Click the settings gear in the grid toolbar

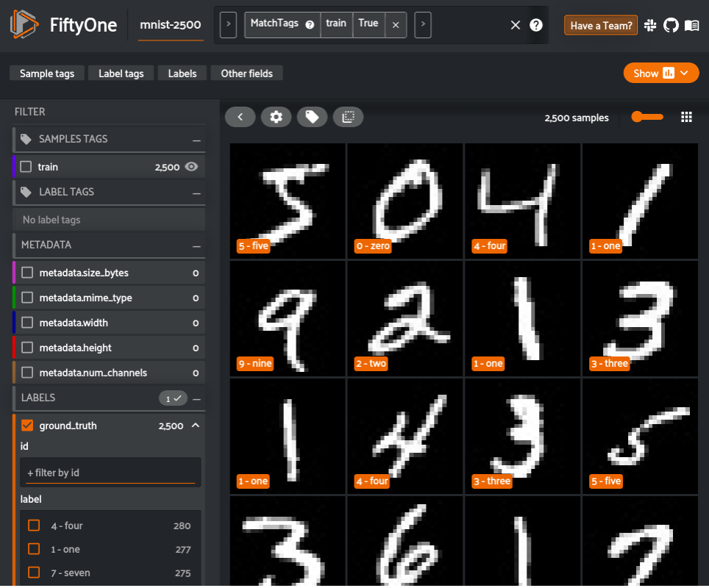tap(277, 116)
